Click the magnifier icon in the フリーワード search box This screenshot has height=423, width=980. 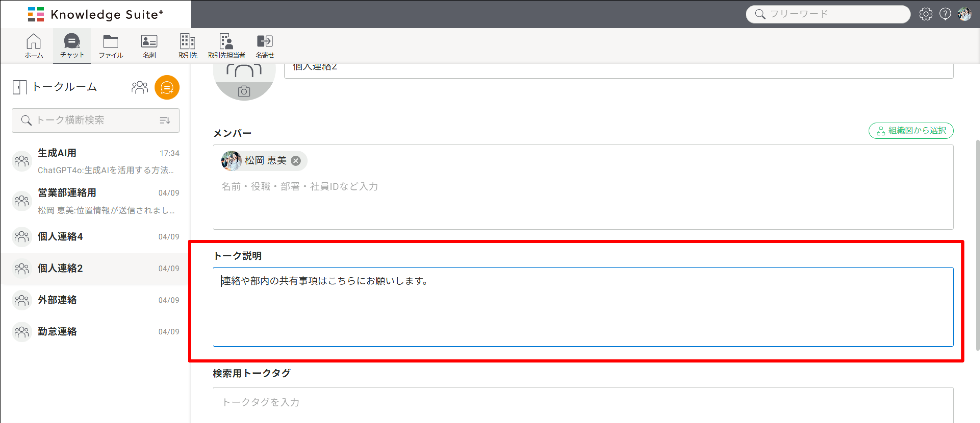click(x=760, y=14)
